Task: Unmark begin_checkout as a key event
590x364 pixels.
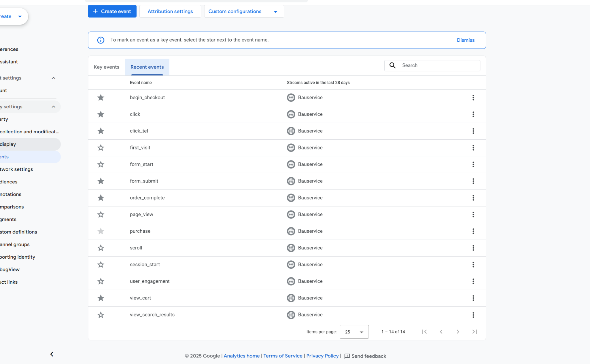Action: click(x=101, y=98)
